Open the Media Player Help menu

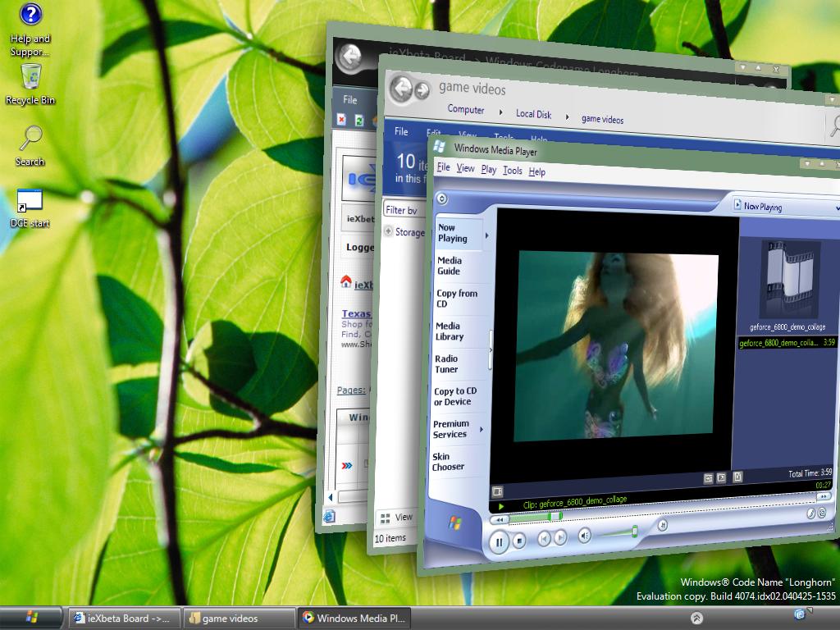pos(537,171)
